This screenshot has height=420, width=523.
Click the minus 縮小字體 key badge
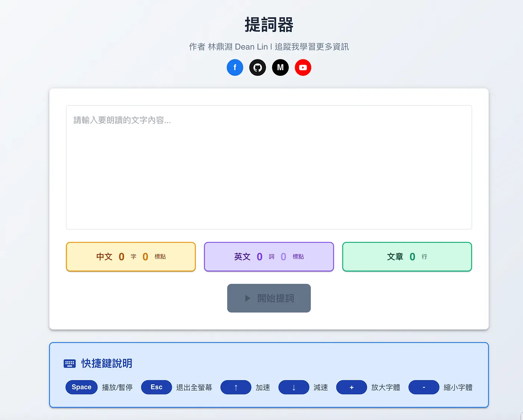(424, 387)
